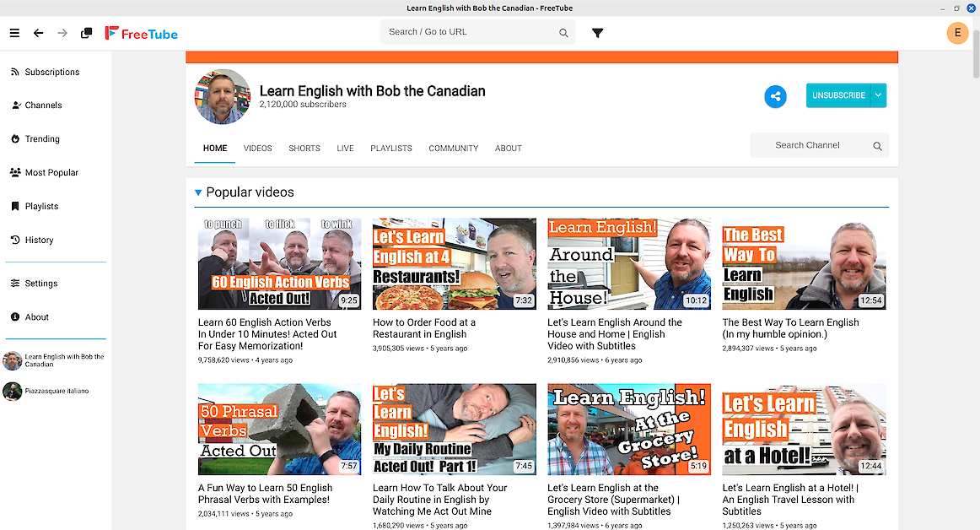The height and width of the screenshot is (530, 980).
Task: Open Most Popular from the sidebar
Action: tap(52, 173)
